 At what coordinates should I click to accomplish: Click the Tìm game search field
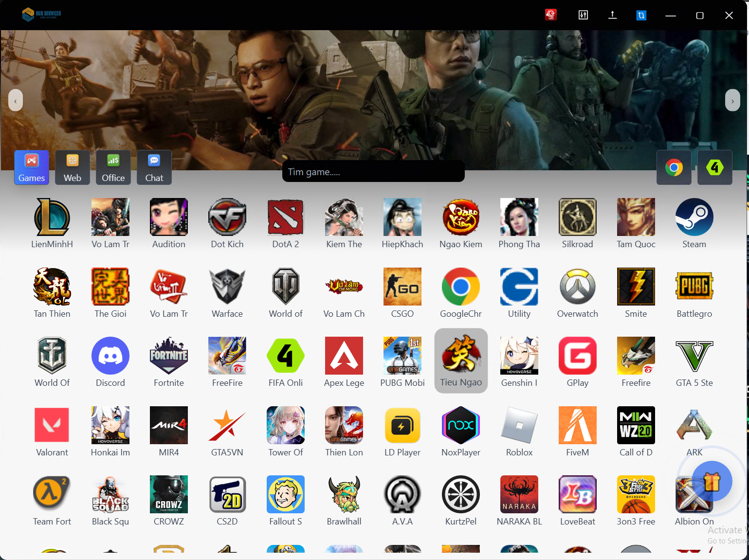(x=373, y=172)
